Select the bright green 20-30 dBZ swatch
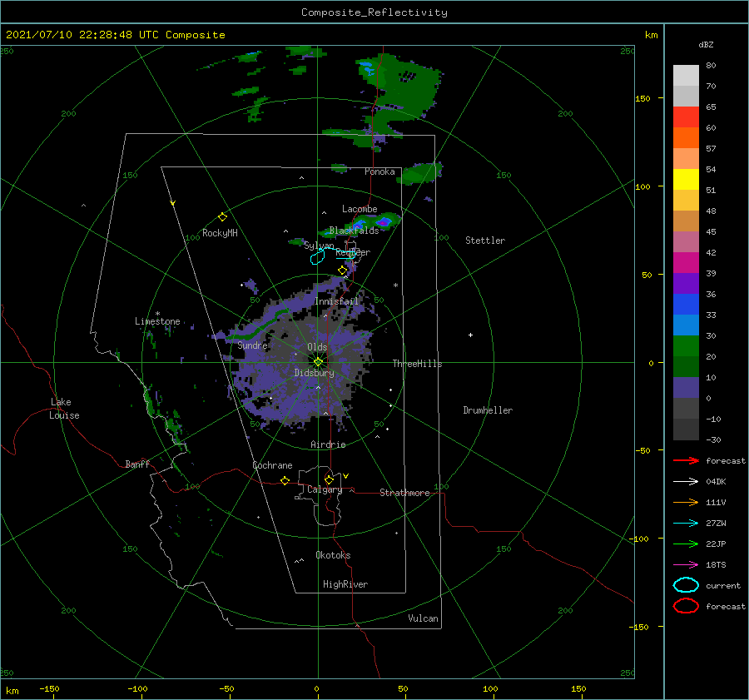Viewport: 749px width, 700px height. 686,345
